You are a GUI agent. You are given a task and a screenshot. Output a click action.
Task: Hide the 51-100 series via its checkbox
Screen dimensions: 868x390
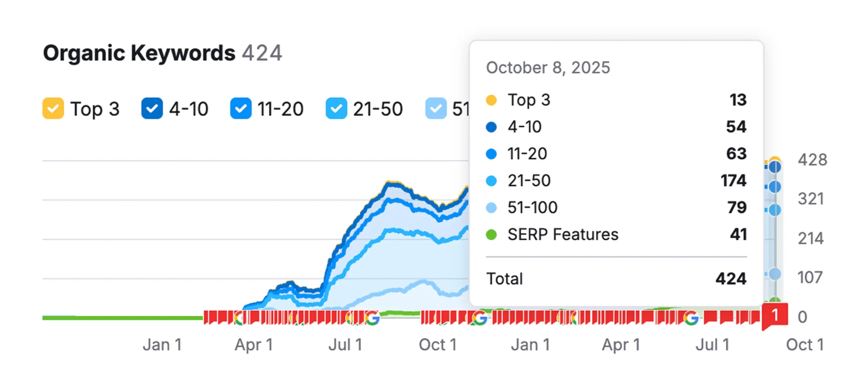pos(436,108)
